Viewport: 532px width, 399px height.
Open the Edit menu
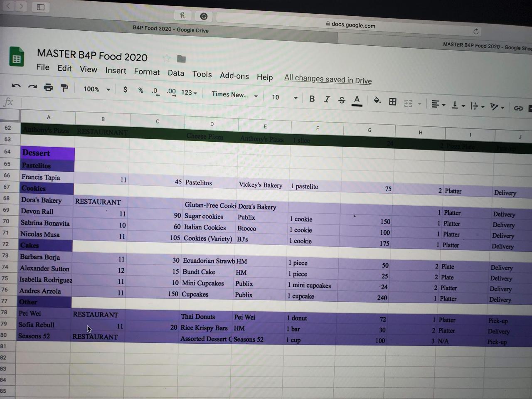64,68
